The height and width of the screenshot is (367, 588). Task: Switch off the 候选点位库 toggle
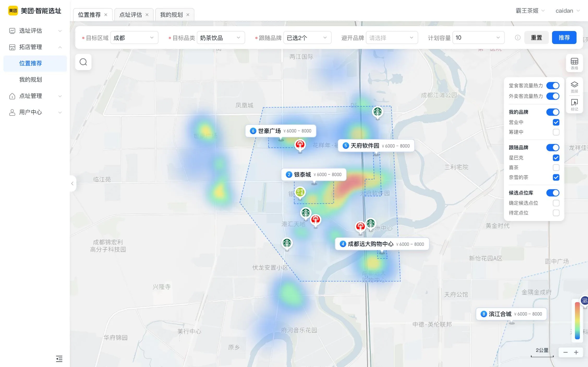click(x=553, y=193)
